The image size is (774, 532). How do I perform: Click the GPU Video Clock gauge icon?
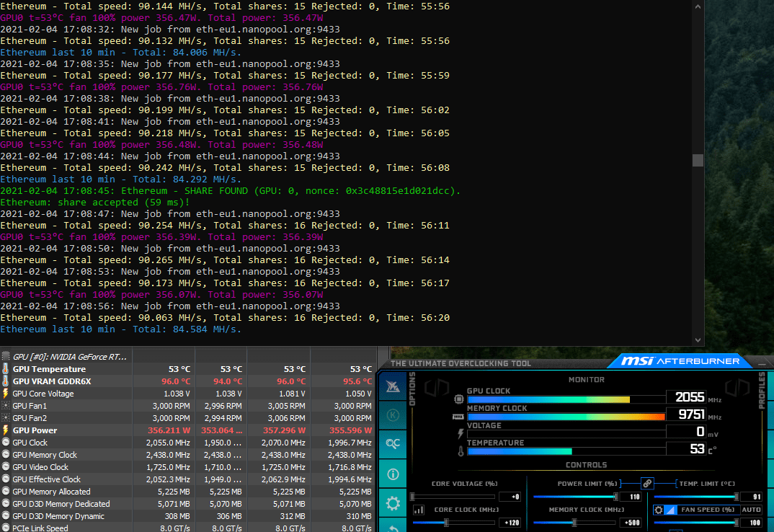[x=6, y=467]
